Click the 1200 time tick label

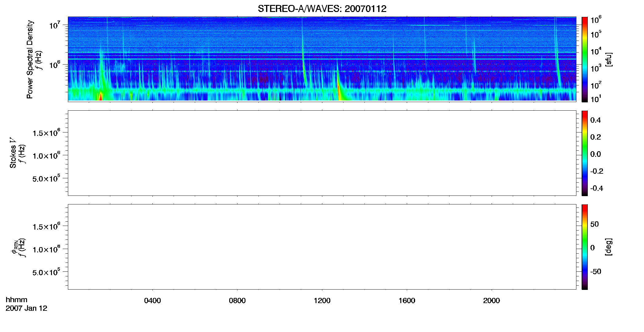pos(322,301)
